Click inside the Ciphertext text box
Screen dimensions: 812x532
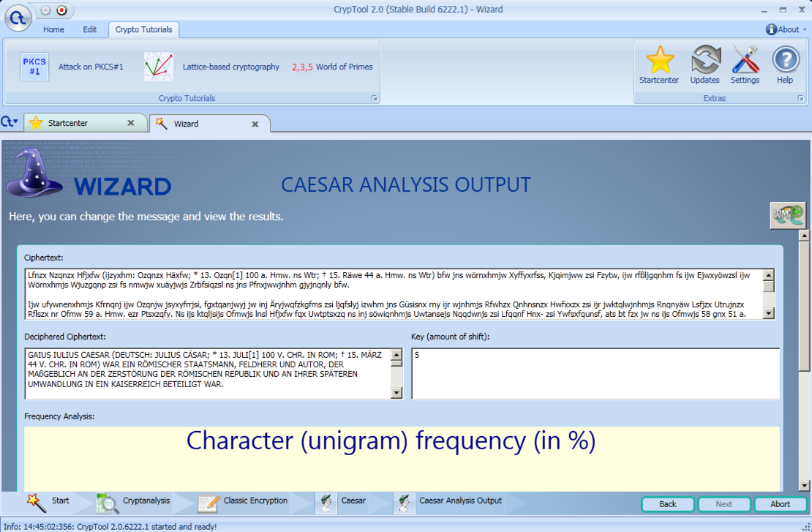[394, 293]
